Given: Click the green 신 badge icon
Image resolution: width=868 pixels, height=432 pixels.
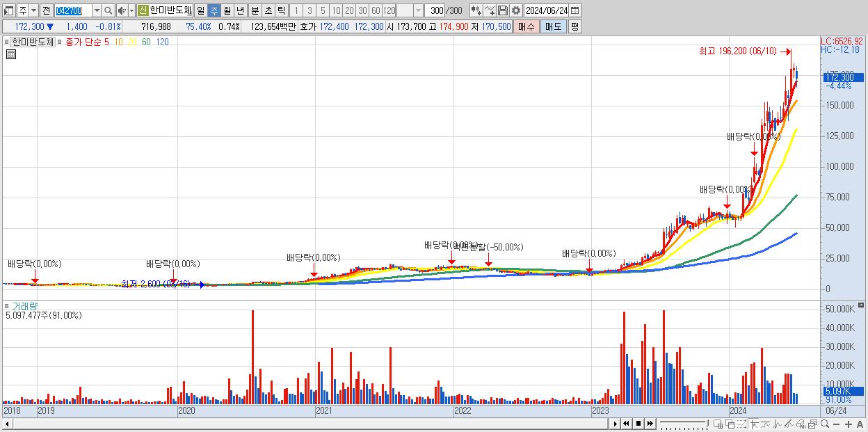Looking at the screenshot, I should tap(143, 10).
